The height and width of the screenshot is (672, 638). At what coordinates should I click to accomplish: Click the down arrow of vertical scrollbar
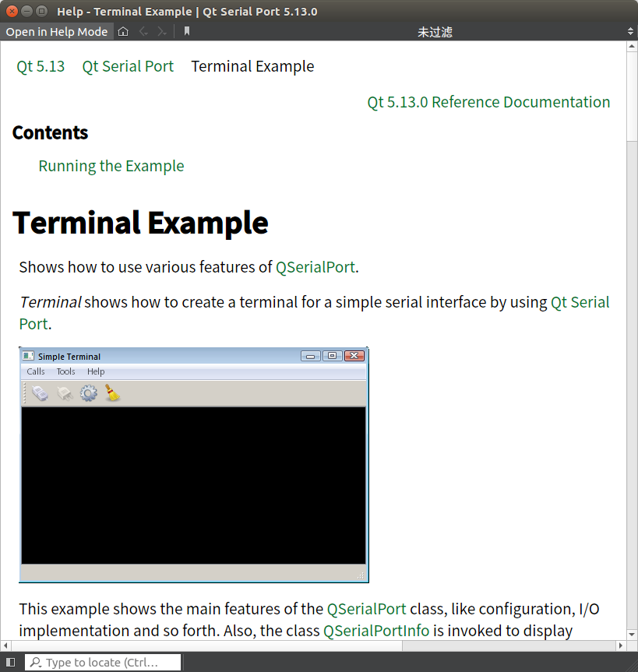632,635
